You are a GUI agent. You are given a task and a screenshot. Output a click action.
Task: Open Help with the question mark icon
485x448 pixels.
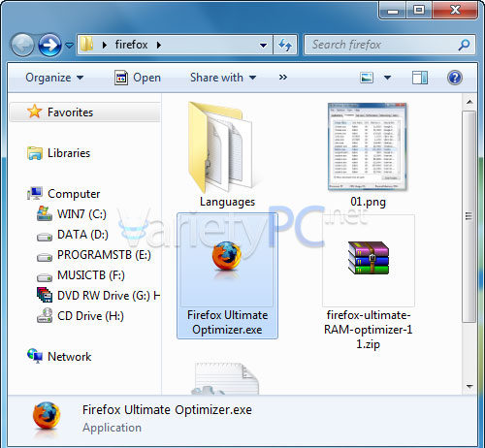click(455, 78)
